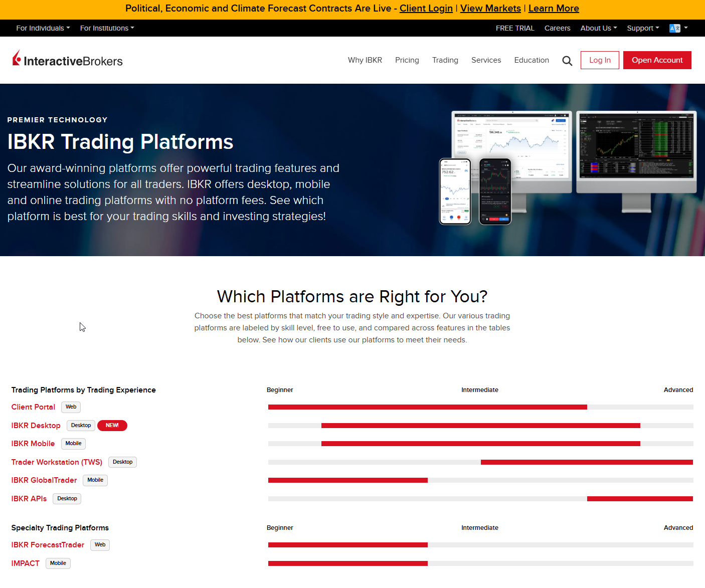
Task: Expand the For Individuals dropdown
Action: coord(43,28)
